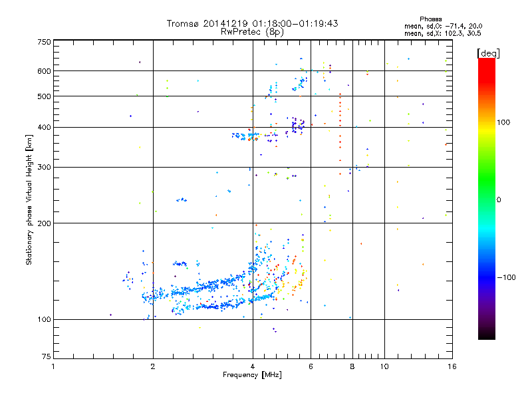
Task: Click the vertical orange-red dot column near 7.3 MHz
Action: coord(340,134)
